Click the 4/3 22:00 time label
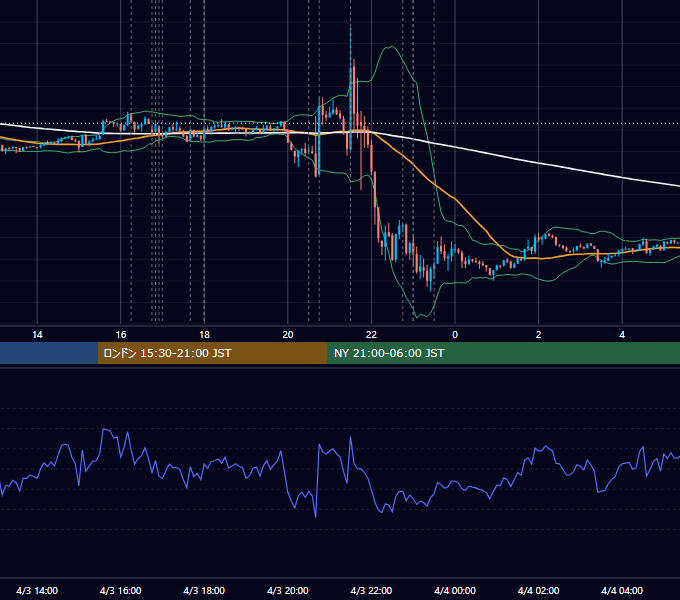680x600 pixels. (371, 590)
